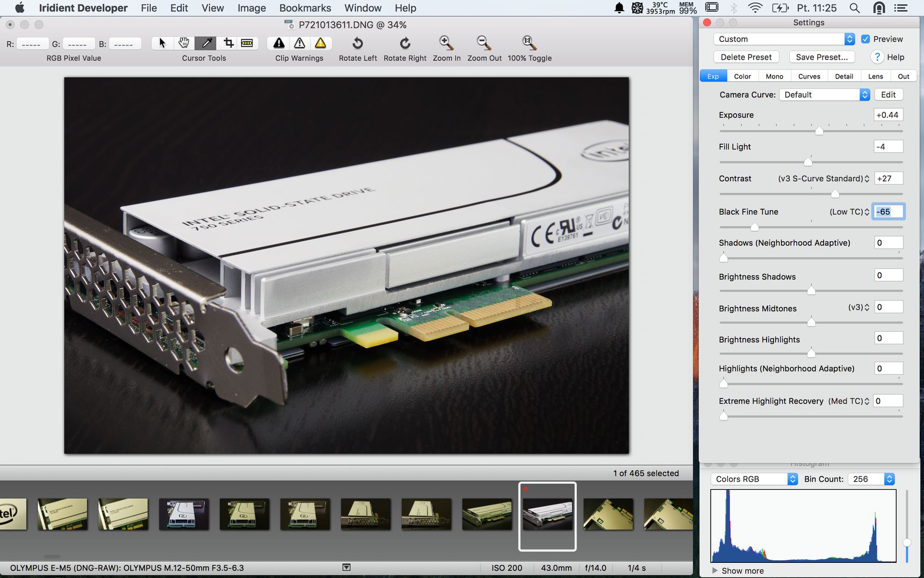Open the Apple menu
The width and height of the screenshot is (924, 578).
pyautogui.click(x=20, y=8)
